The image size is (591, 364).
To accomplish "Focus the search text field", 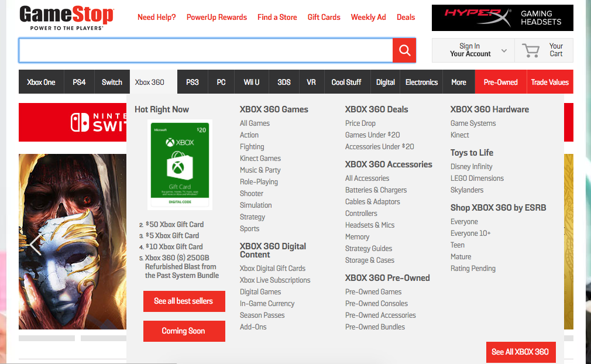I will pyautogui.click(x=205, y=50).
